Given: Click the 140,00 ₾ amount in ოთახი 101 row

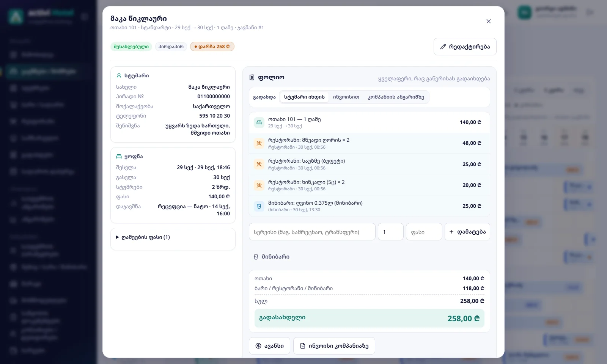Looking at the screenshot, I should [x=470, y=122].
